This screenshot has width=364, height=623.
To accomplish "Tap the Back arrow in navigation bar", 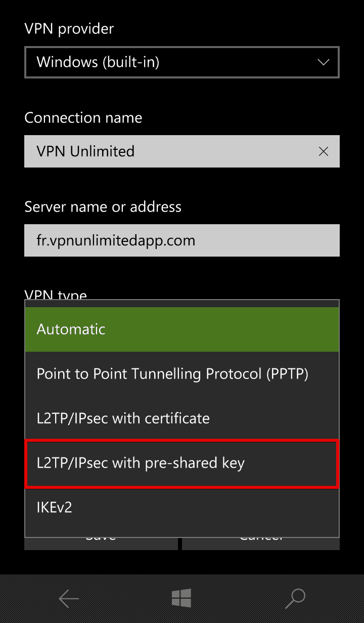I will (x=69, y=599).
